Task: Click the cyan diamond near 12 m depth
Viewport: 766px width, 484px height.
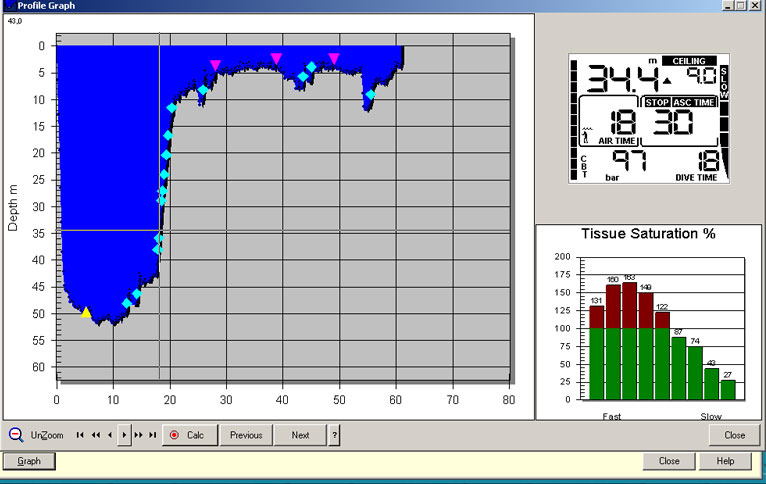Action: (x=171, y=108)
